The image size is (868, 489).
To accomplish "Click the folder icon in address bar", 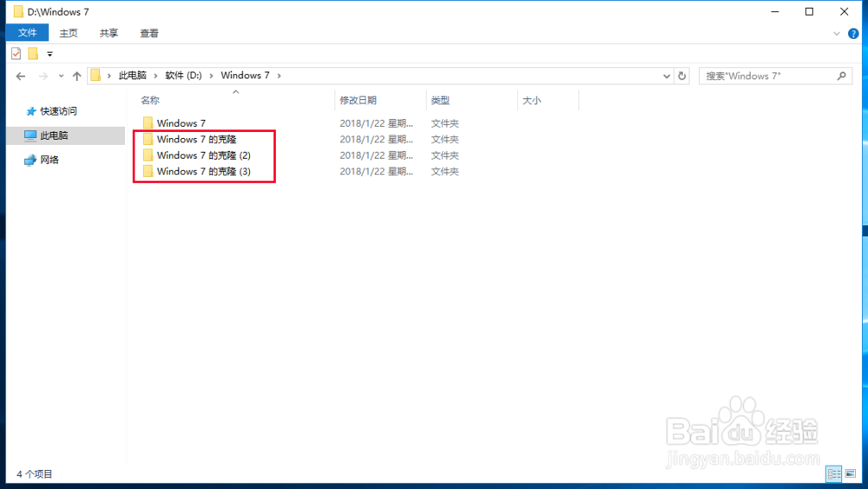I will click(95, 76).
